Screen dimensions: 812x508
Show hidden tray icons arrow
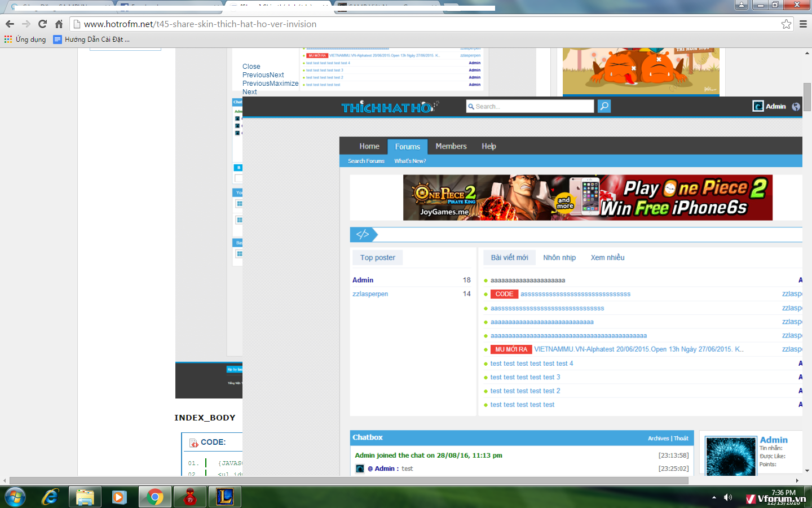[714, 497]
